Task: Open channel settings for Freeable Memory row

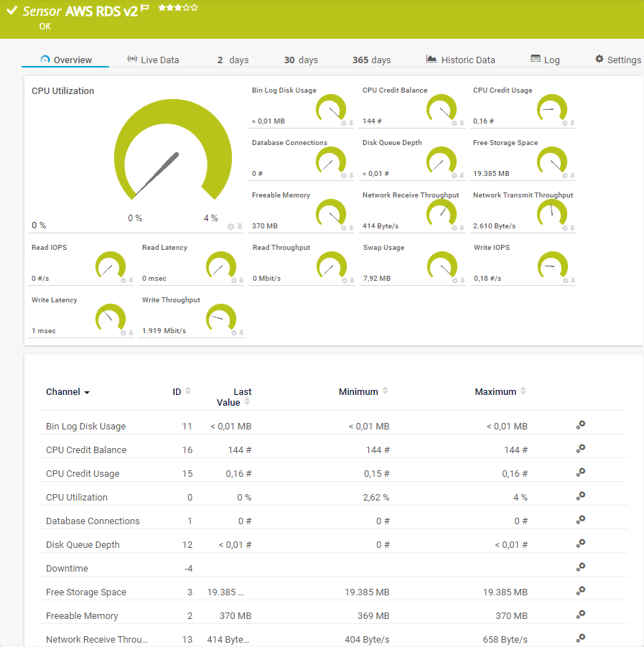Action: (581, 615)
